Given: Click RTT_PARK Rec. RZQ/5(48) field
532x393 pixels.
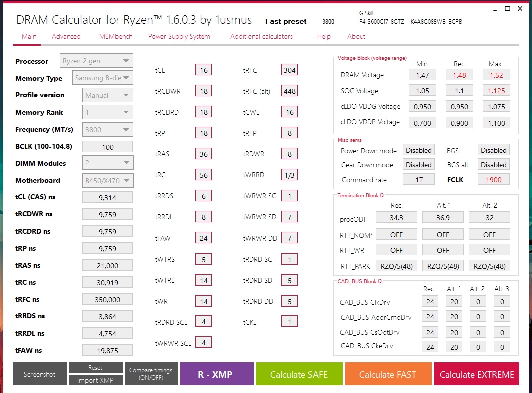Looking at the screenshot, I should [397, 266].
